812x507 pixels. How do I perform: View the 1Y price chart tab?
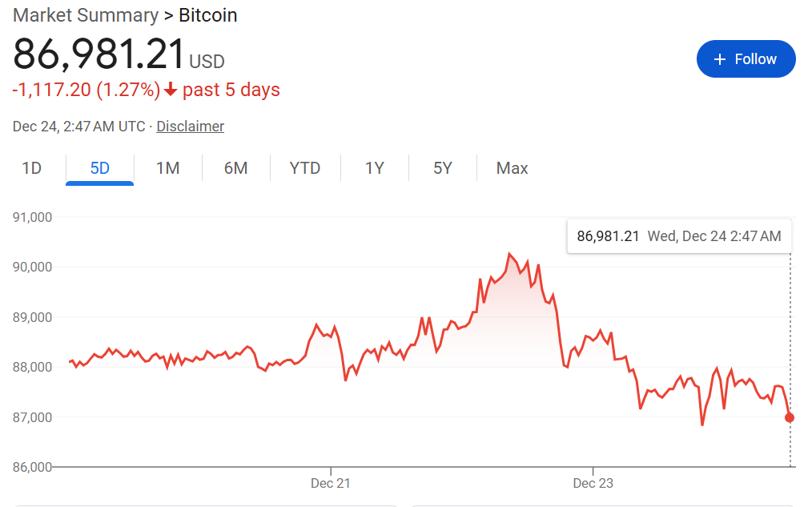coord(374,168)
